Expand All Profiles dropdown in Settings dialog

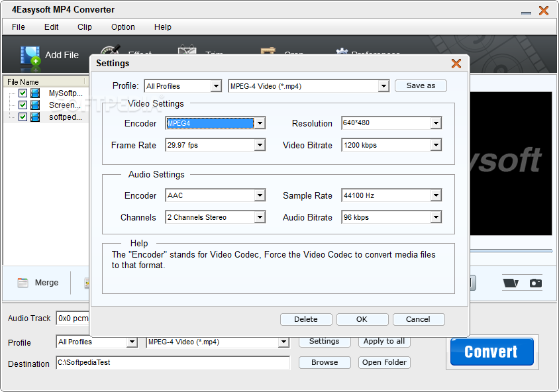tap(216, 86)
